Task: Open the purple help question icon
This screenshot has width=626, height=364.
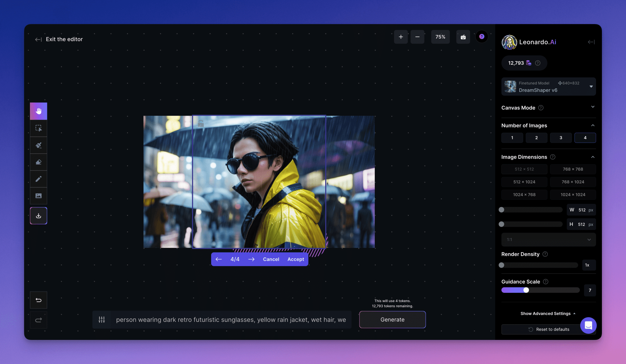Action: [x=482, y=37]
